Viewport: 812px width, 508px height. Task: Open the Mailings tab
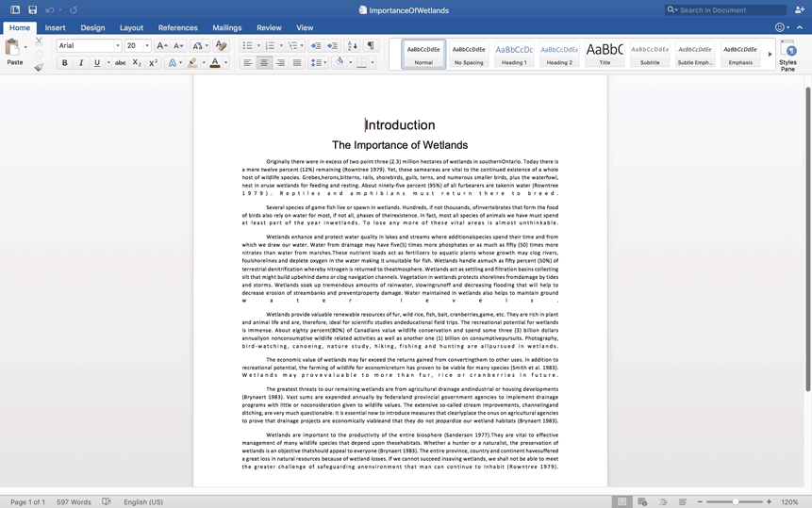(227, 28)
